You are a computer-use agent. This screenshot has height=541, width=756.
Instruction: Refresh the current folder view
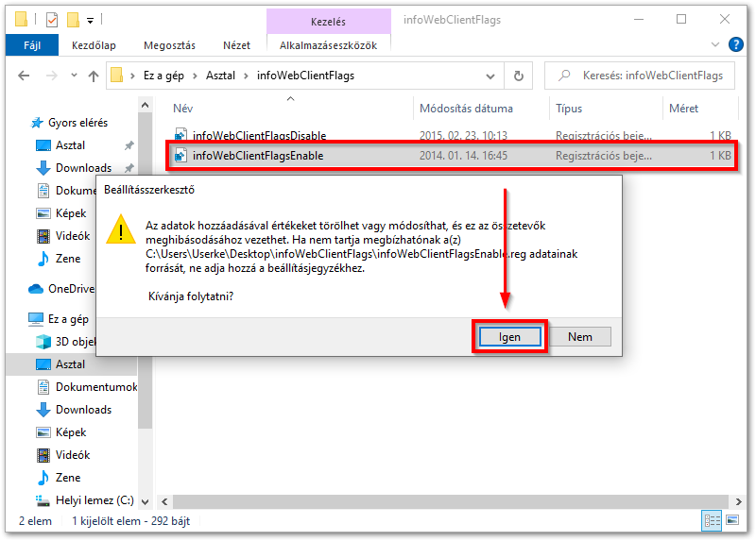tap(518, 76)
